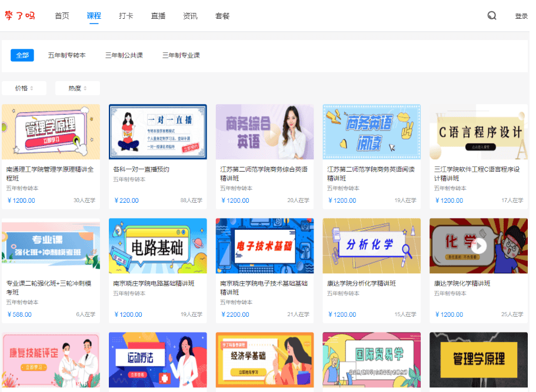Open the 各科一对一直播预约 course listing

tap(157, 130)
